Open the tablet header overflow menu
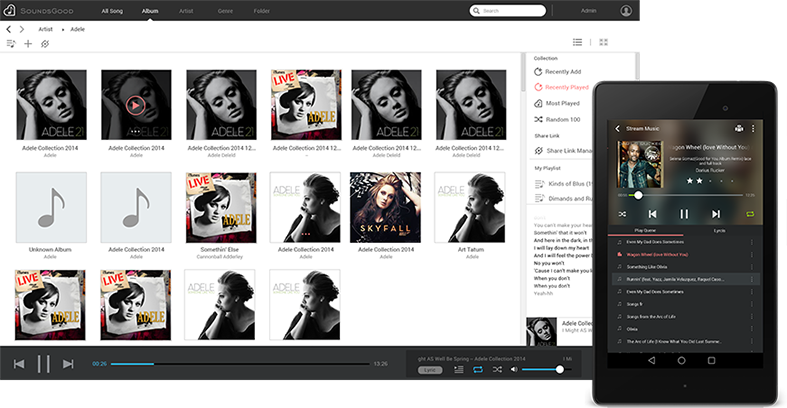This screenshot has width=787, height=408. (753, 128)
